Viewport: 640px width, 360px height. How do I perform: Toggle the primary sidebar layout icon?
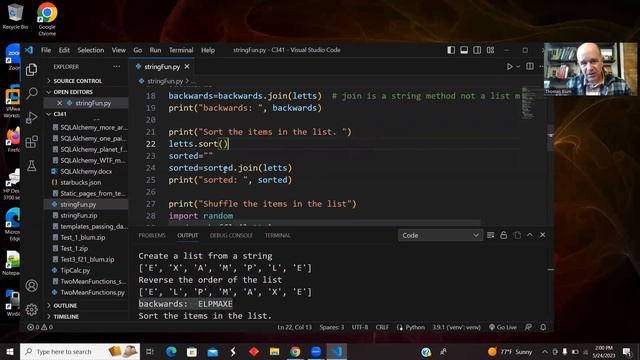click(451, 50)
